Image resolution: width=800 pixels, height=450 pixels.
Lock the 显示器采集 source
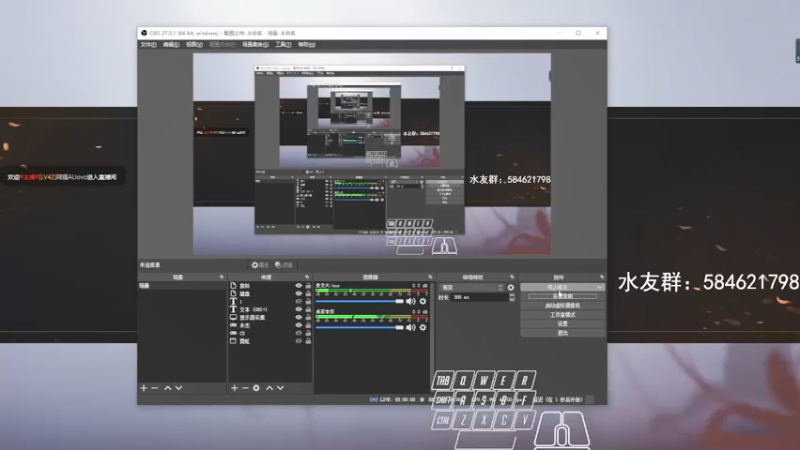(x=308, y=317)
